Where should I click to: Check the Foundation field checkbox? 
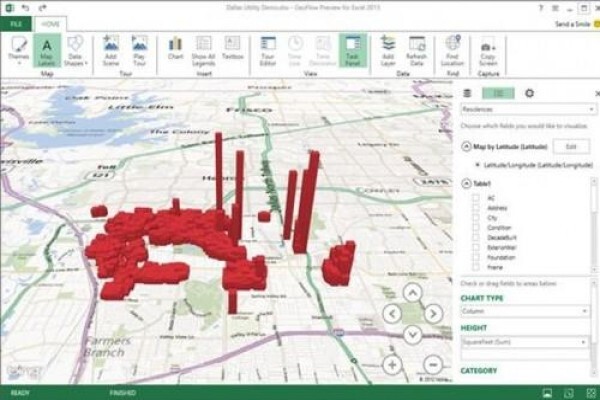(476, 258)
